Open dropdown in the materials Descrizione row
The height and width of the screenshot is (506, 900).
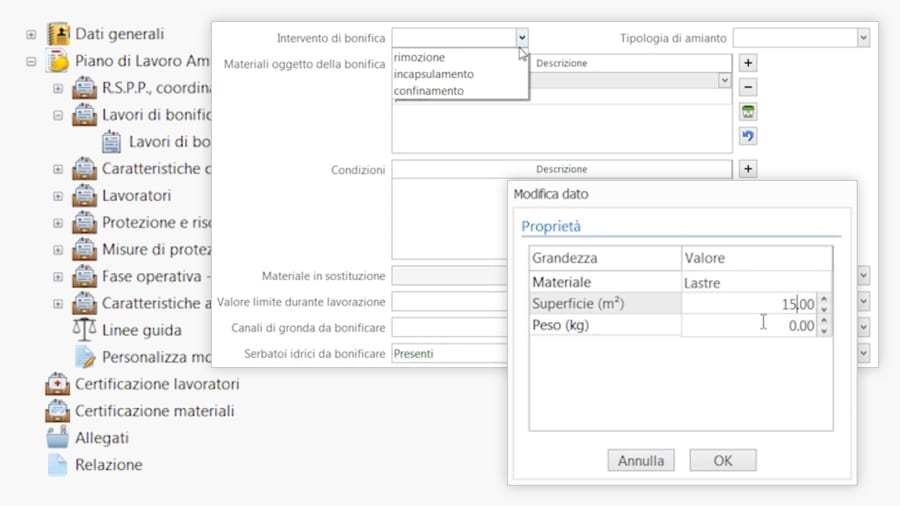click(725, 81)
